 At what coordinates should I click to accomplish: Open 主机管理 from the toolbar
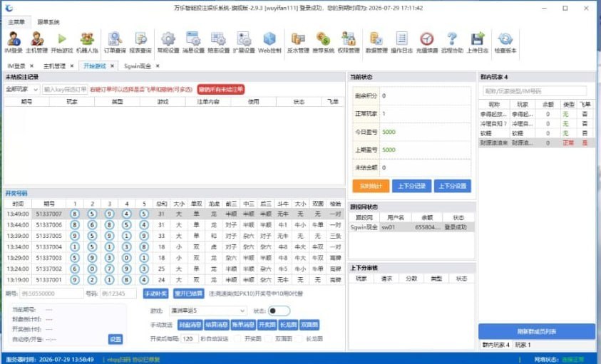pyautogui.click(x=37, y=43)
